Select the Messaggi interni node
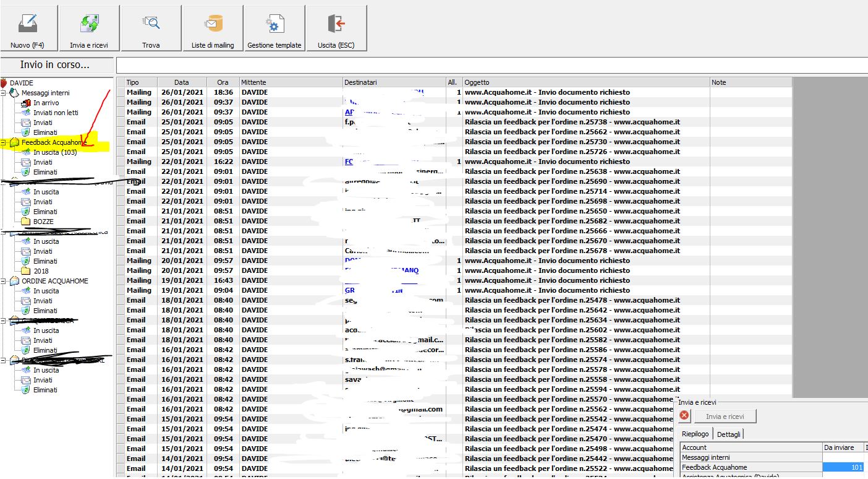This screenshot has height=479, width=868. [46, 93]
